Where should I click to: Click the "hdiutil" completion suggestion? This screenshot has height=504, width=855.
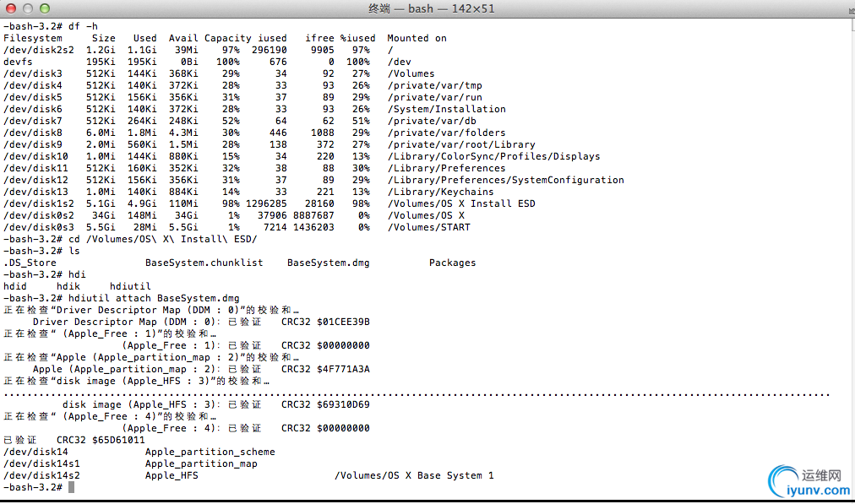(130, 286)
